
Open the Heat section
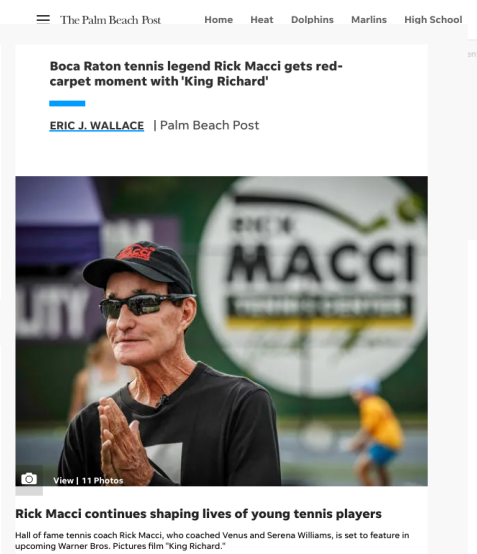click(x=262, y=20)
